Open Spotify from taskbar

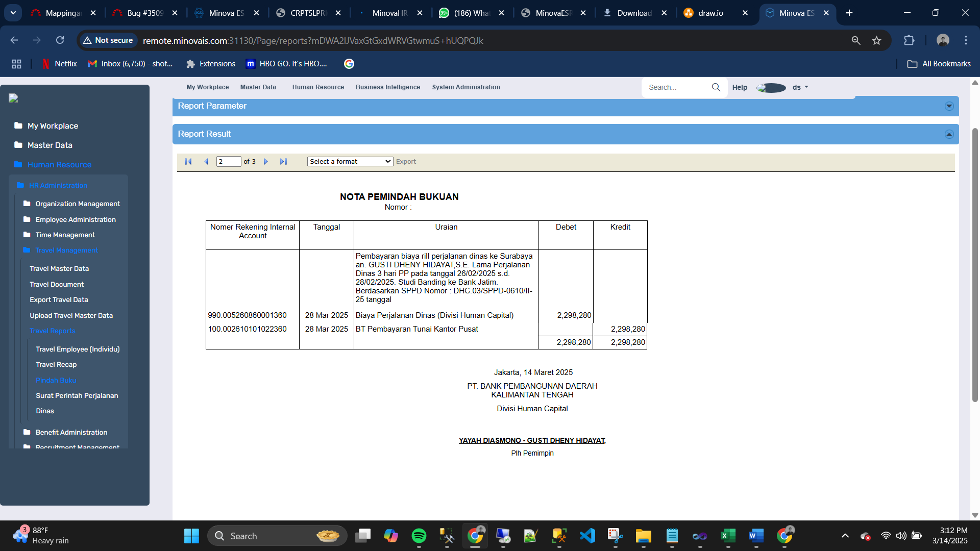point(419,536)
